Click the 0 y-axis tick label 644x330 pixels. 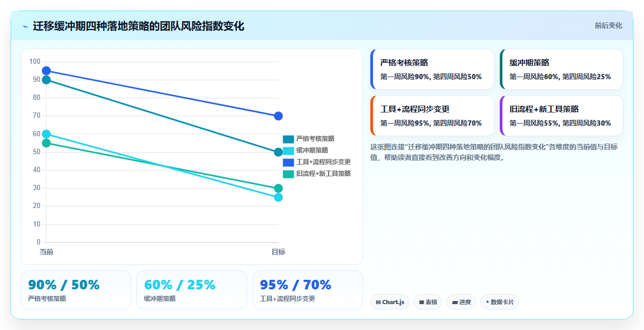[x=39, y=242]
